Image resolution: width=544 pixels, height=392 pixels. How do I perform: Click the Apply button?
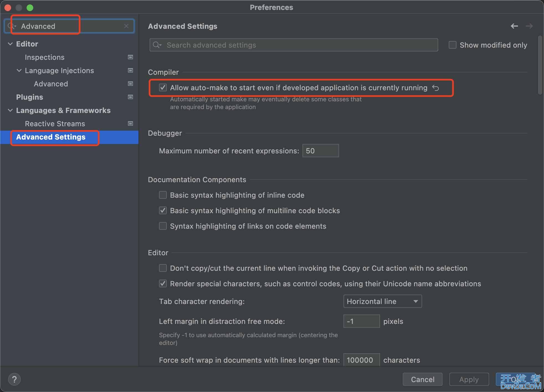[469, 379]
